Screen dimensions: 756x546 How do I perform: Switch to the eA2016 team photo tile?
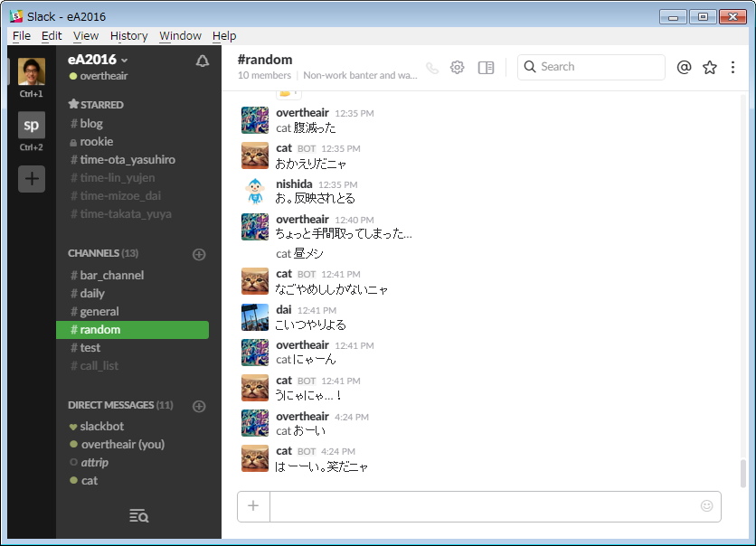[x=32, y=71]
